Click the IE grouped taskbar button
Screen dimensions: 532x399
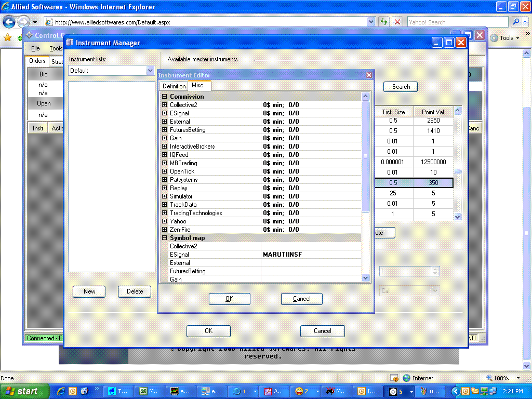pyautogui.click(x=244, y=391)
